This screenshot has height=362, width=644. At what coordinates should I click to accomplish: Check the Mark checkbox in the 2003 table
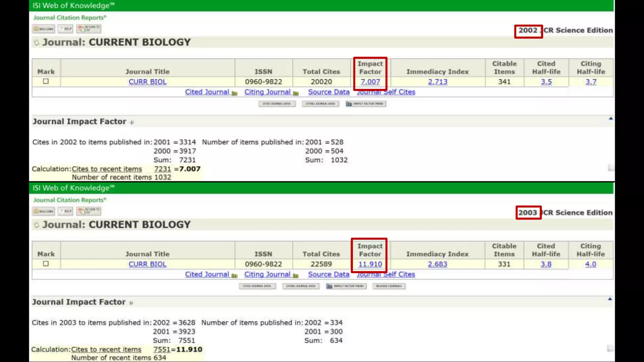[x=46, y=264]
